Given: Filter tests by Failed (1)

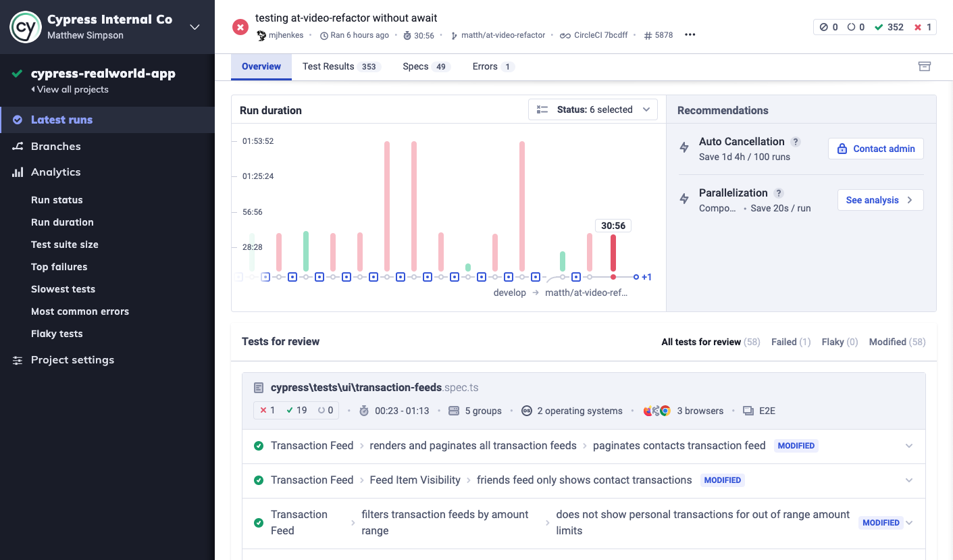Looking at the screenshot, I should click(791, 342).
